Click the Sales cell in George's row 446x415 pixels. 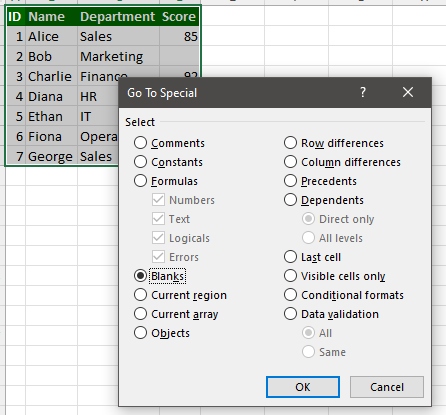click(98, 156)
